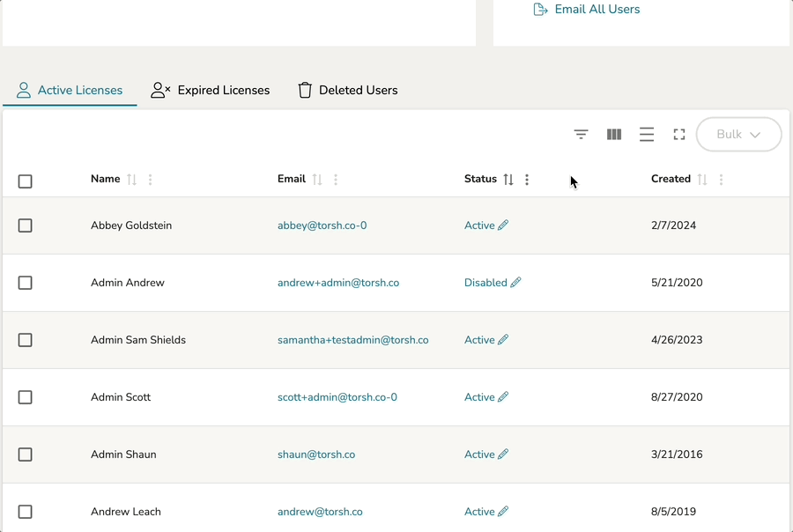Sort table by Name column arrows
The image size is (793, 532).
click(132, 180)
